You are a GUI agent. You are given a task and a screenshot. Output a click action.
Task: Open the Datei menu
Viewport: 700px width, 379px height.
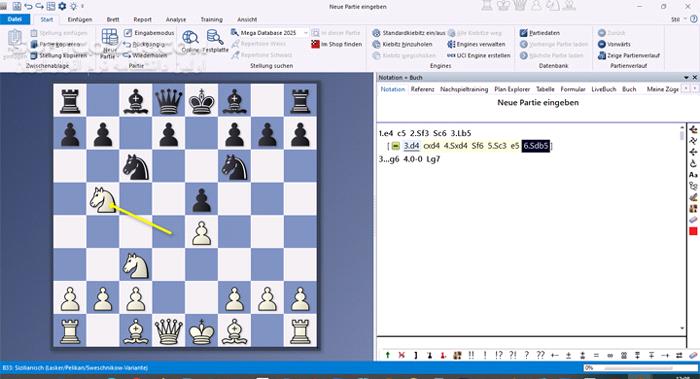click(x=15, y=19)
